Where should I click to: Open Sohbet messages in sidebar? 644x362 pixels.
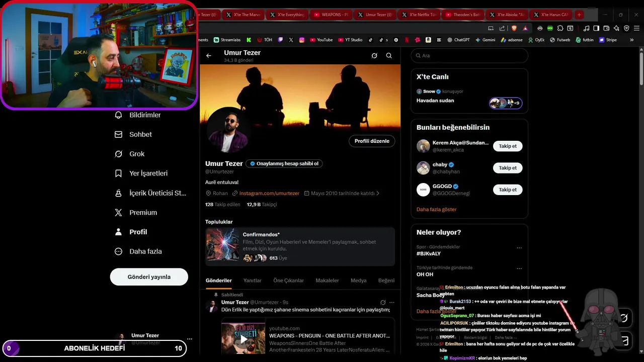(x=133, y=134)
